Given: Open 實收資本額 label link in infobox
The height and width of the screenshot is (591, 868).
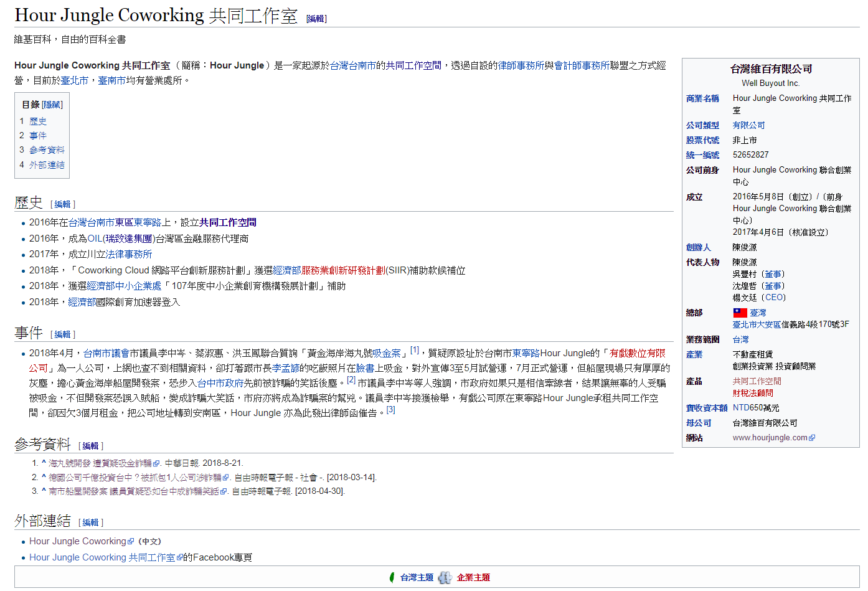Looking at the screenshot, I should point(707,408).
